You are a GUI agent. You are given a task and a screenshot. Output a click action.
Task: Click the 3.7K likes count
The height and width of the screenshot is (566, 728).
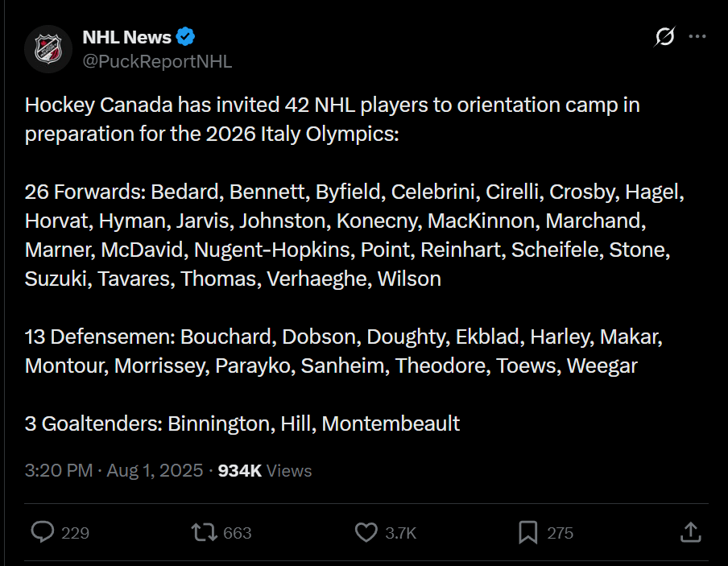[400, 533]
